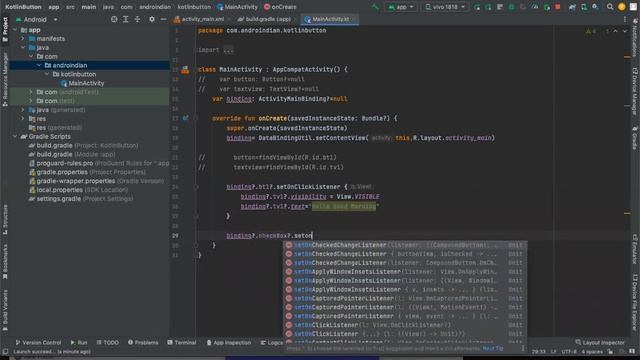Viewport: 640px width, 360px height.
Task: Open Resource Manager side tab
Action: (5, 80)
